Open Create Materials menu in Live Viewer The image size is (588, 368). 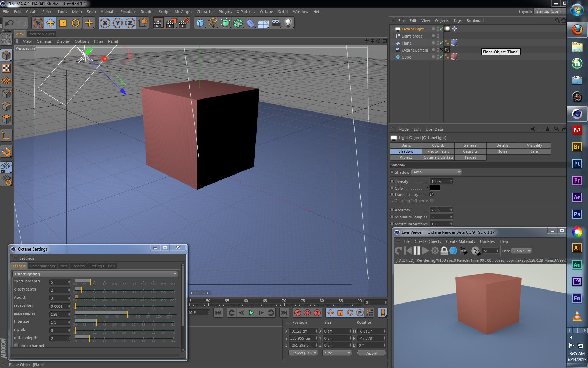(x=460, y=241)
